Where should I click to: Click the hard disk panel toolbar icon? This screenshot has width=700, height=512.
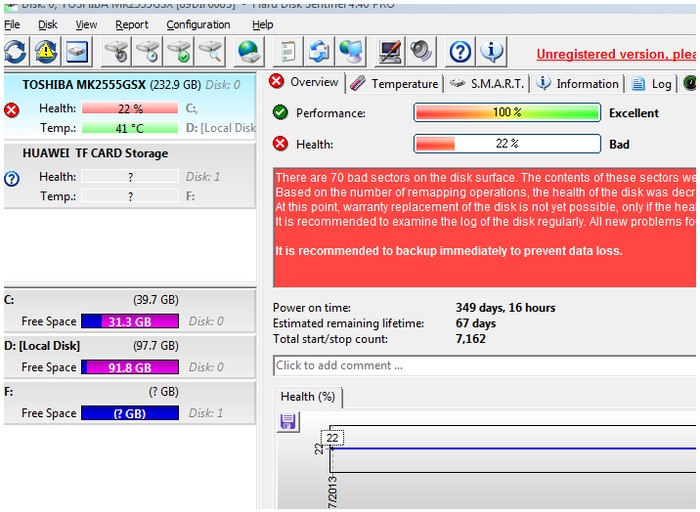coord(77,52)
